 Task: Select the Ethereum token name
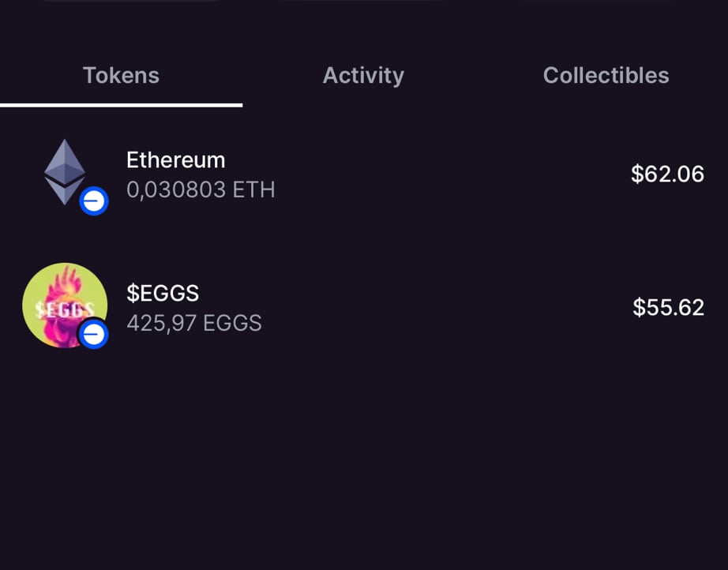175,160
